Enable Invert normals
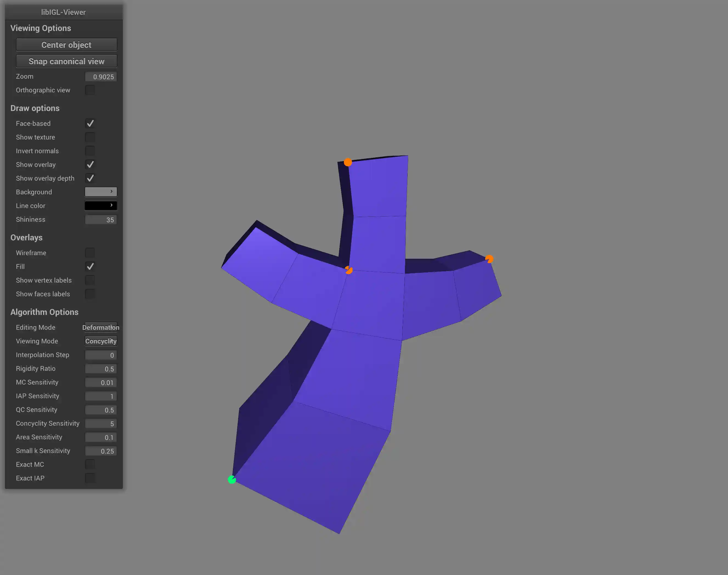This screenshot has height=575, width=728. [90, 151]
